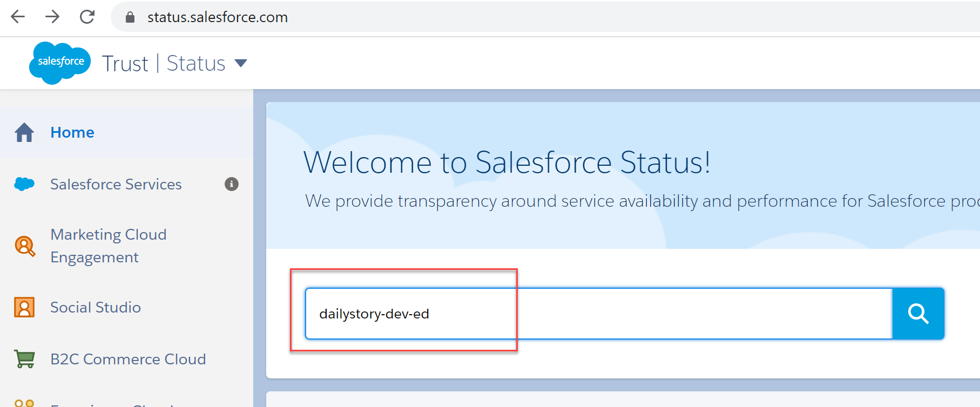Click the Salesforce Services cloud icon
The image size is (980, 407).
pyautogui.click(x=24, y=184)
